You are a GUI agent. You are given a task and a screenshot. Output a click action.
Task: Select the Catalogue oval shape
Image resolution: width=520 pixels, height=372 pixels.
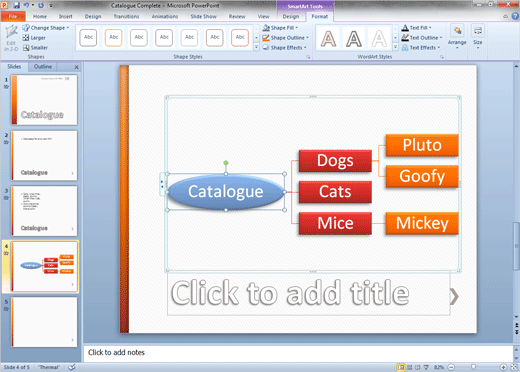(226, 192)
